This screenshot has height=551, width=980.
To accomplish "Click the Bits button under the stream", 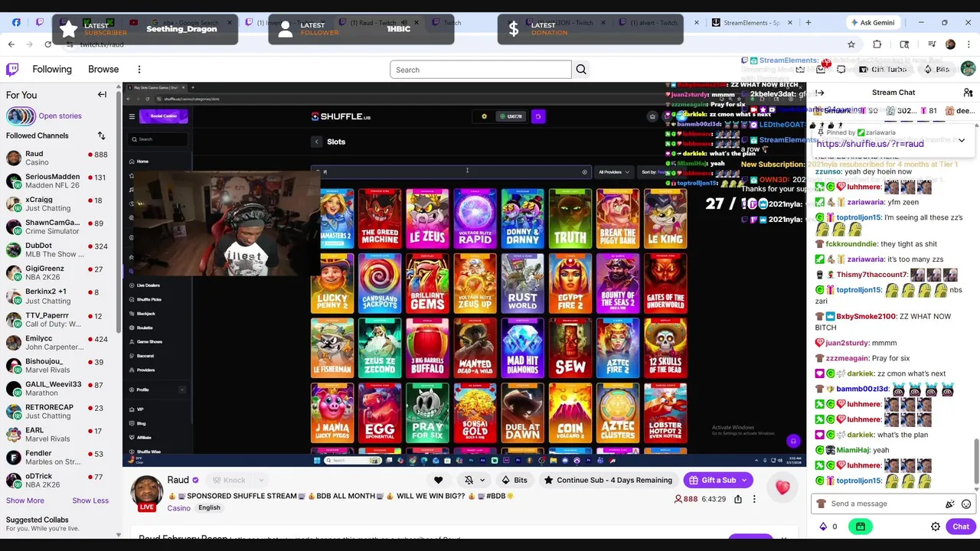I will coord(514,480).
